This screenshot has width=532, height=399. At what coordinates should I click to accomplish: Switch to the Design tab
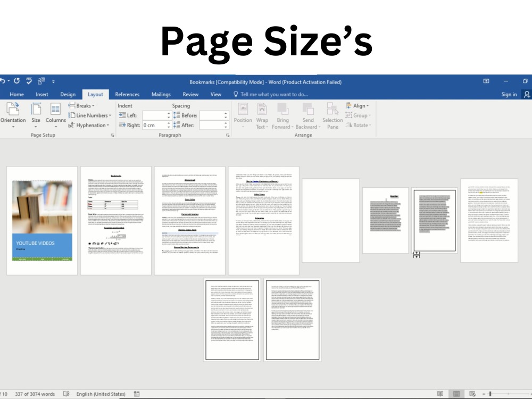point(68,94)
